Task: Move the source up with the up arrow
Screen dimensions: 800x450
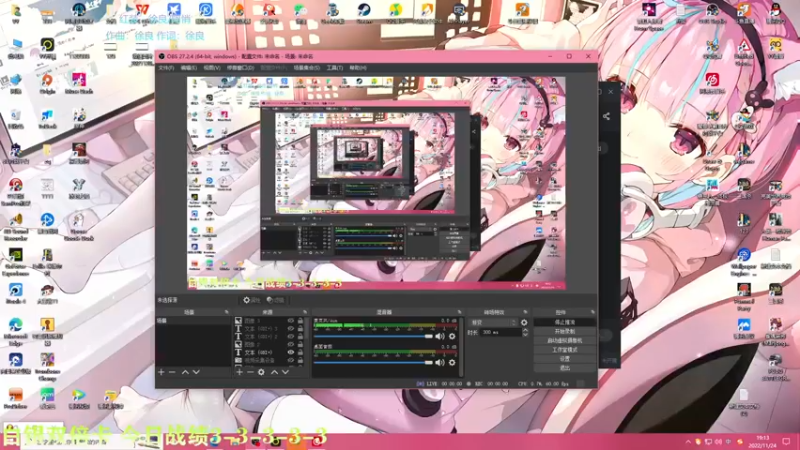Action: pyautogui.click(x=274, y=372)
